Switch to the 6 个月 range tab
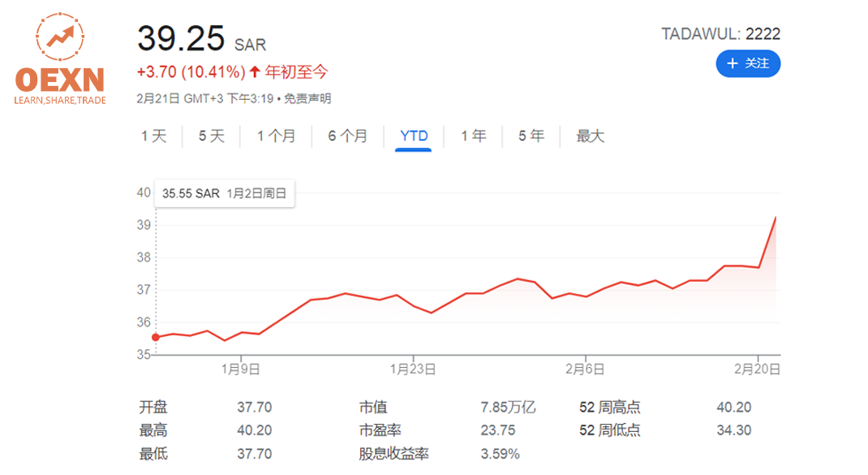 click(348, 136)
